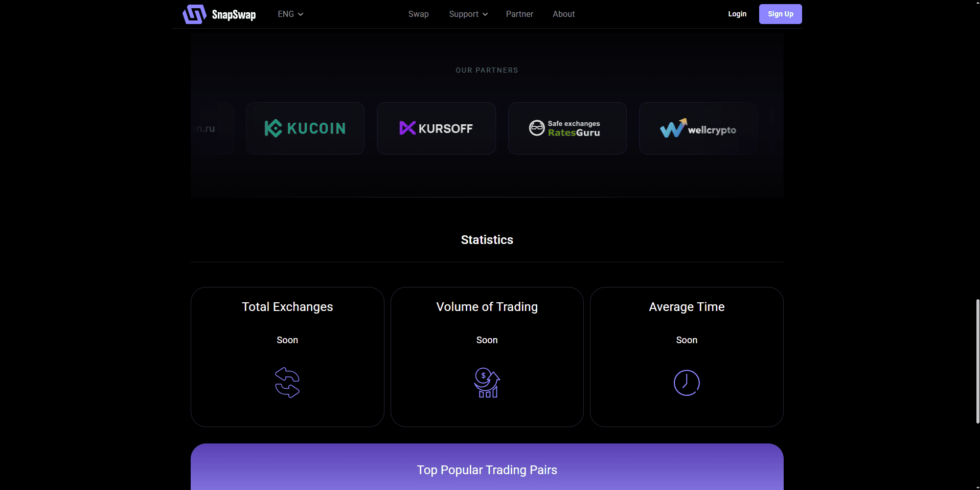Click the SnapSwap logo icon
This screenshot has height=490, width=980.
coord(194,14)
